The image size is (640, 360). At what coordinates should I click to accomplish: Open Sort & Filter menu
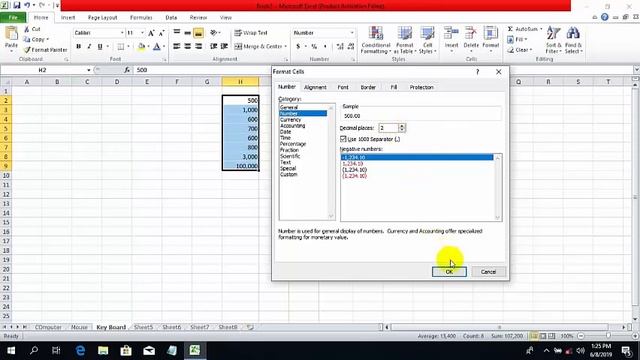(x=553, y=40)
